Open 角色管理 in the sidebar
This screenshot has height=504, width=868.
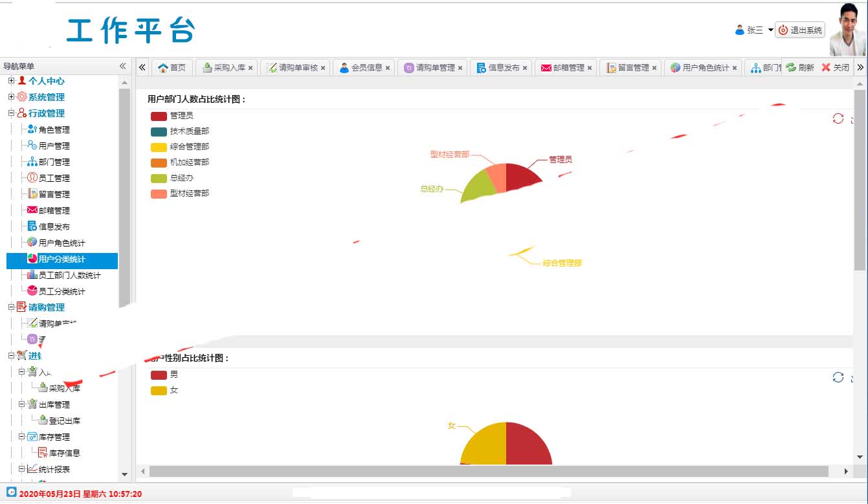click(54, 129)
